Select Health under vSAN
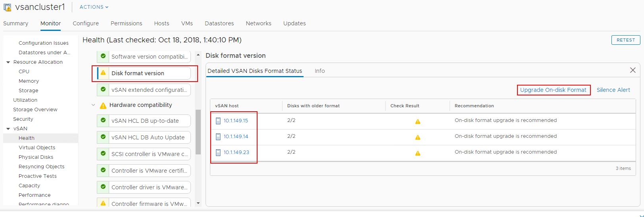Viewport: 644px width, 217px height. pos(27,138)
